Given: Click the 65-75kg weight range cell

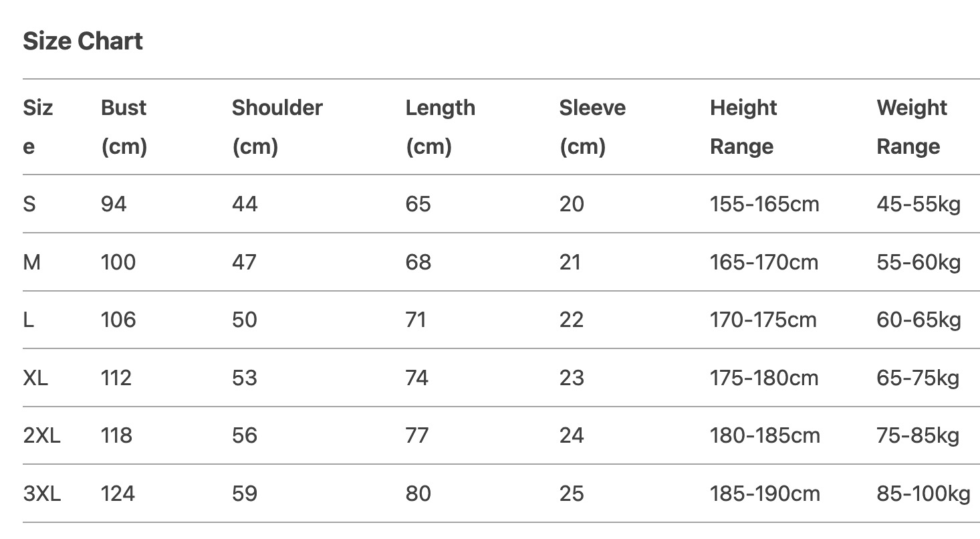Looking at the screenshot, I should click(x=918, y=378).
